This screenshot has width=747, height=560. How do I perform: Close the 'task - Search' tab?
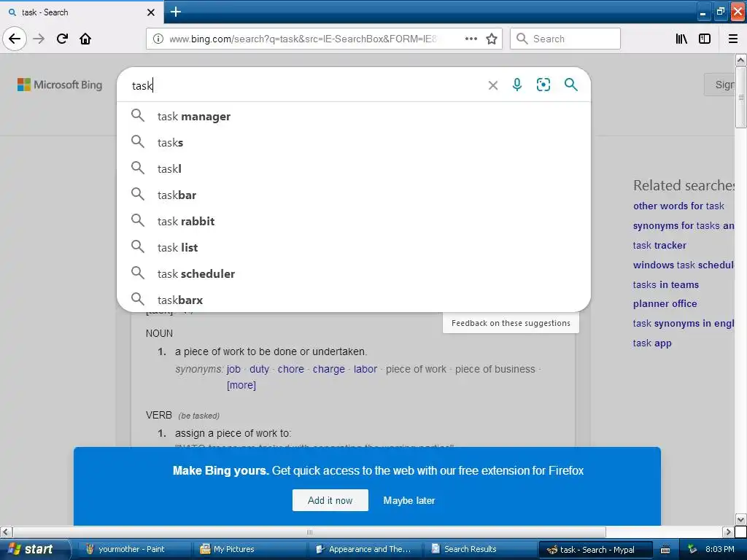click(x=151, y=12)
